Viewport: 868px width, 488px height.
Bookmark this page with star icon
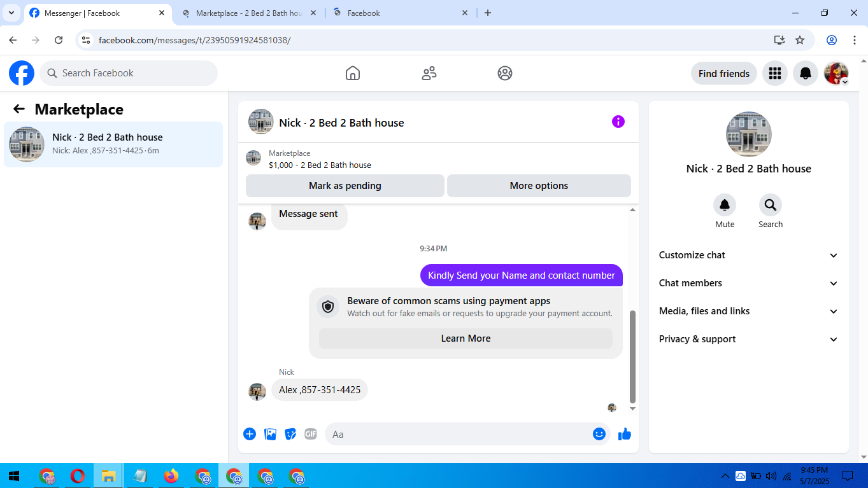click(x=800, y=39)
